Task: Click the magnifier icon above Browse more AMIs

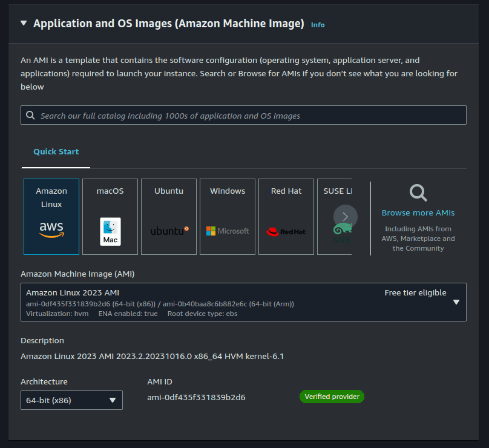Action: tap(418, 193)
